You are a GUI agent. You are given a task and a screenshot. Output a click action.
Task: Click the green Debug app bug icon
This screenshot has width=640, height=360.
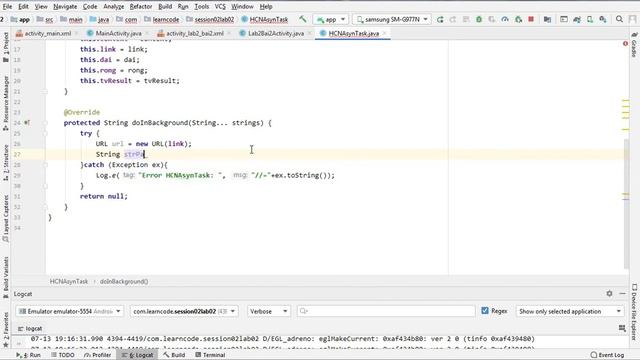tap(479, 19)
